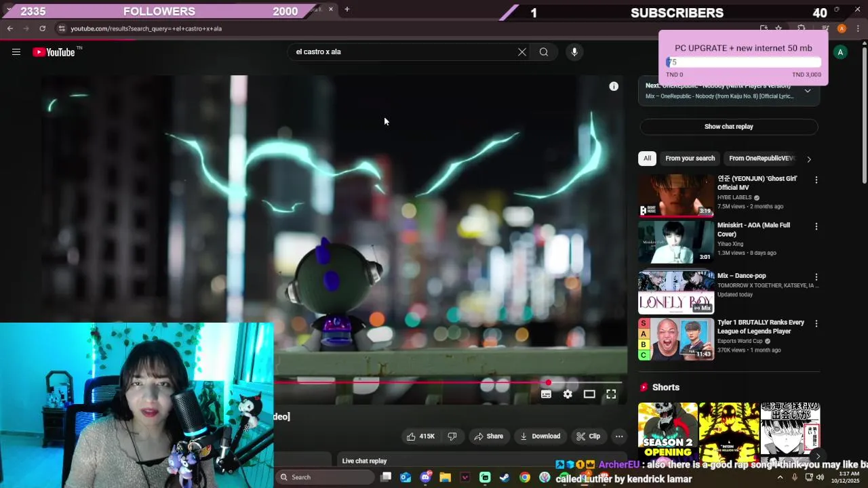The height and width of the screenshot is (488, 868).
Task: Open the YouTube hamburger guide menu
Action: [16, 52]
